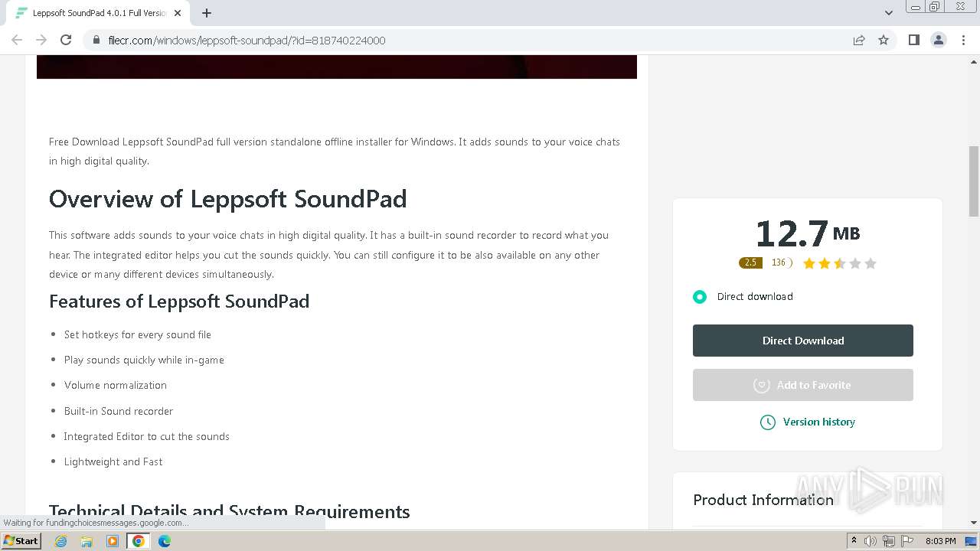This screenshot has height=551, width=980.
Task: Click the 'Play sounds quickly while in-game' item
Action: tap(144, 360)
